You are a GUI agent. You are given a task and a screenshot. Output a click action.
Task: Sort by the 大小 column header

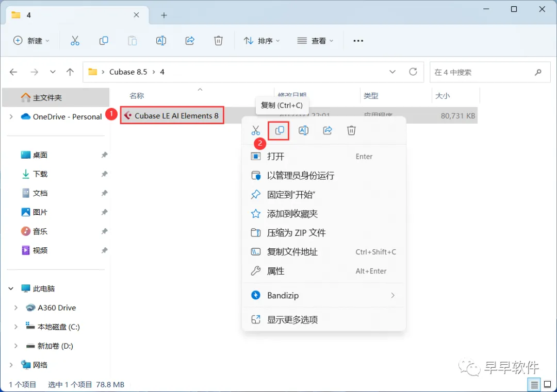coord(443,96)
